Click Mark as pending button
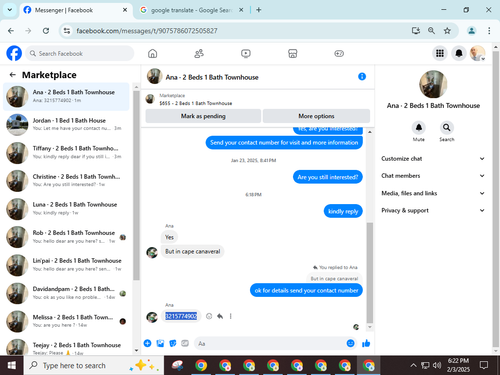This screenshot has width=500, height=375. (x=203, y=116)
